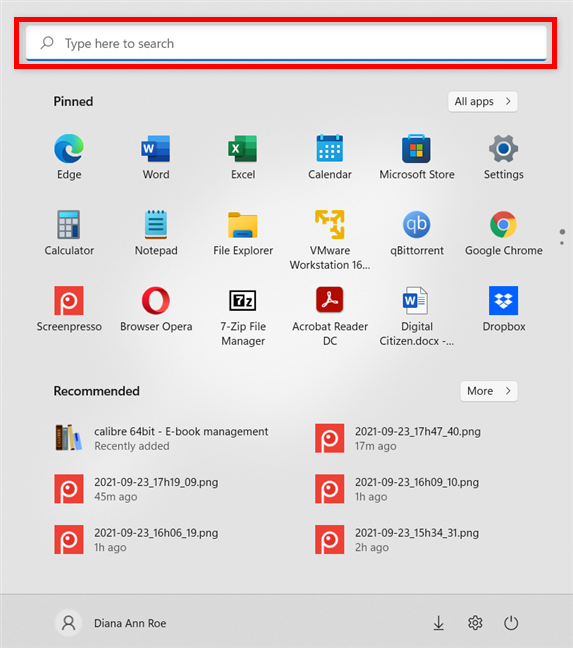
Task: Open qBittorrent
Action: click(416, 233)
